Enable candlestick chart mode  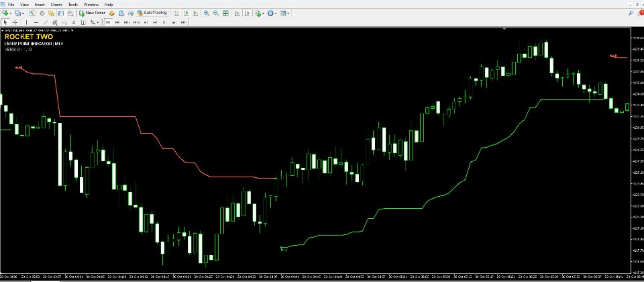pos(186,13)
